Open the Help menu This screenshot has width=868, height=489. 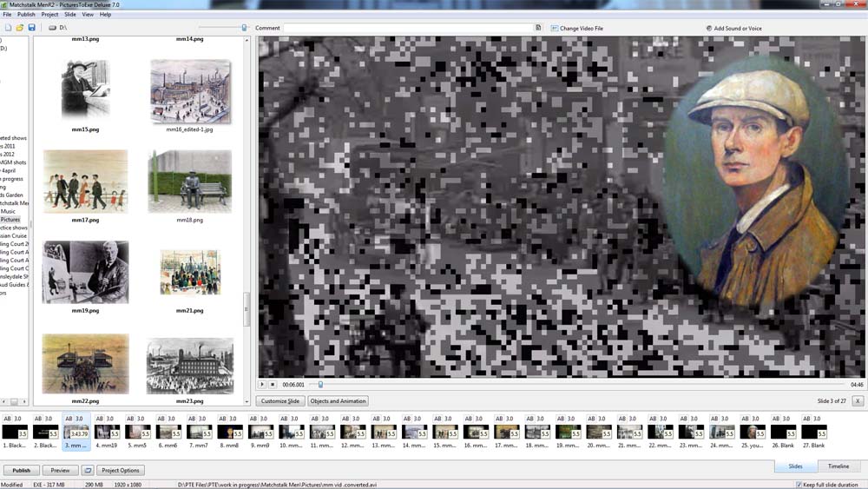pos(105,15)
